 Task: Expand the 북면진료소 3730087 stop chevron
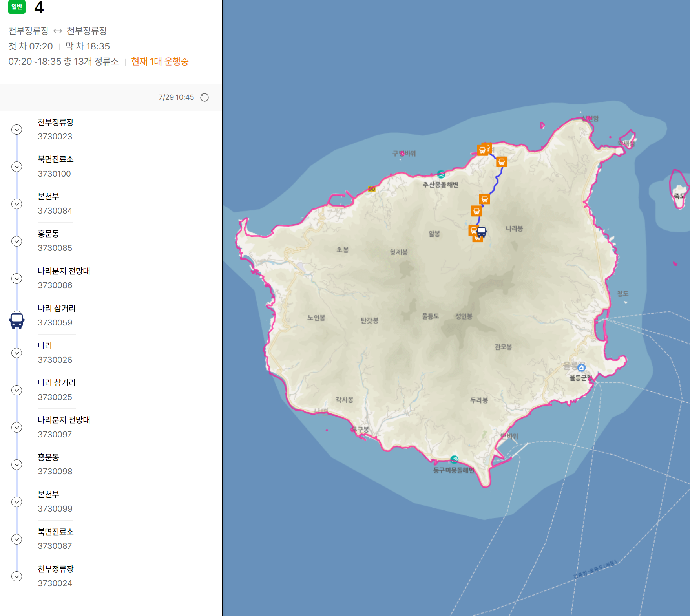tap(16, 539)
